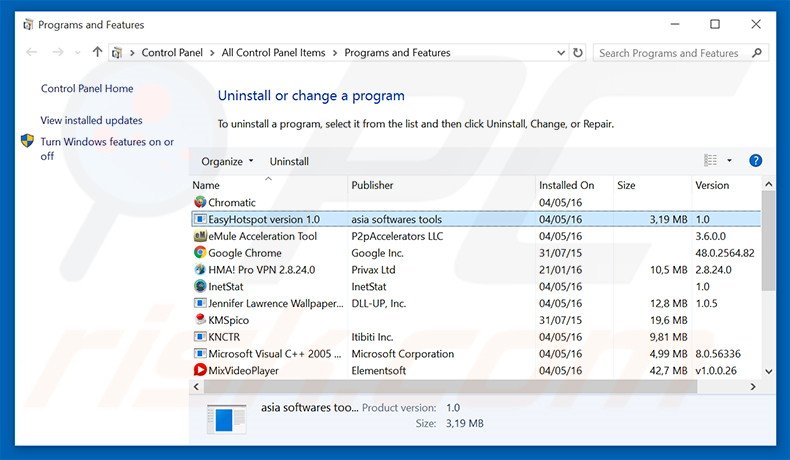The width and height of the screenshot is (790, 460).
Task: Click the Chromatic program icon
Action: [200, 202]
